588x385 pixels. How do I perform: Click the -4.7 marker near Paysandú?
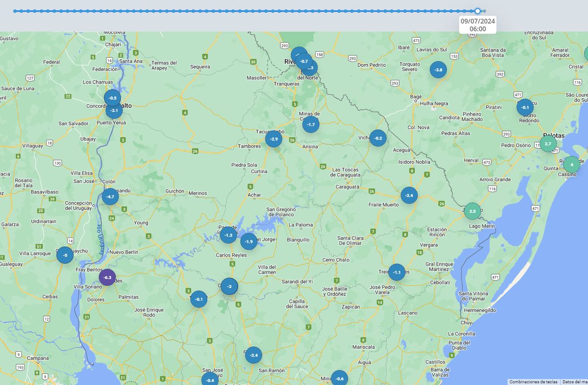pyautogui.click(x=110, y=196)
